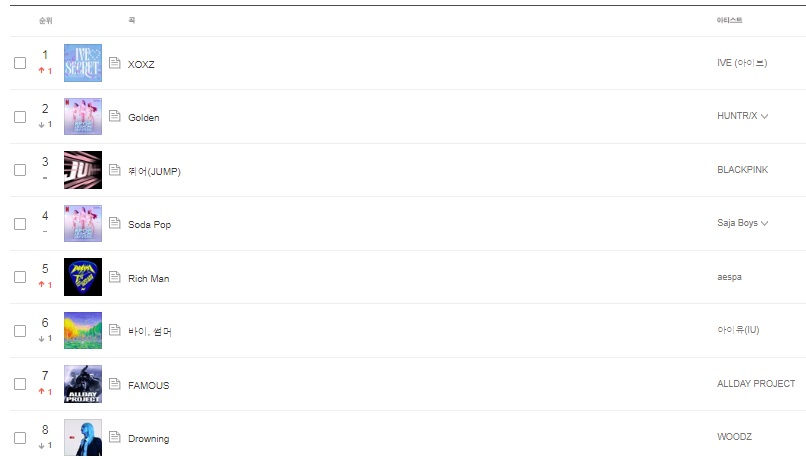Open lyrics icon for Drowning
The image size is (806, 459).
coord(115,437)
